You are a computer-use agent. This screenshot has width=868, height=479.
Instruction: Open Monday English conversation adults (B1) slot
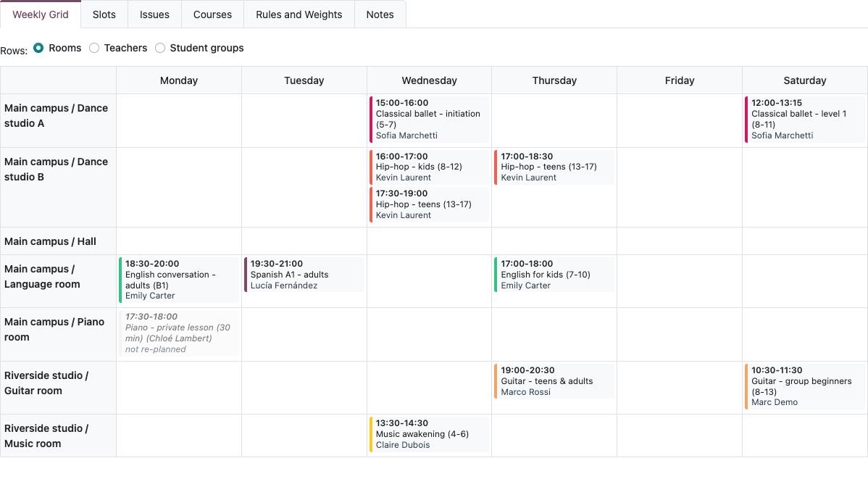pos(179,280)
